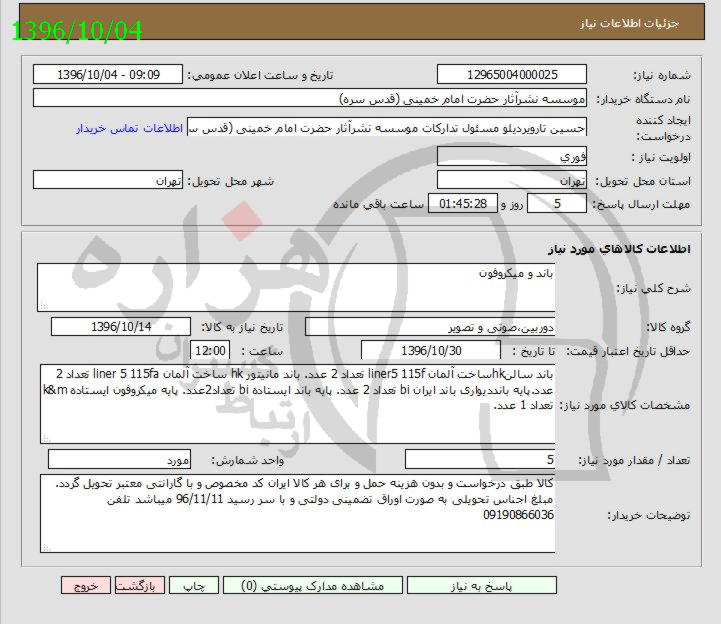The height and width of the screenshot is (624, 721).
Task: Click the تا تاریخ field 1396/10/30
Action: tap(431, 350)
